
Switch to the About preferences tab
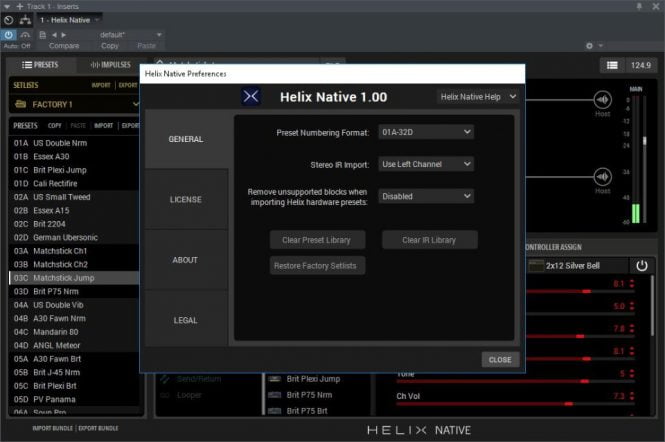(186, 260)
